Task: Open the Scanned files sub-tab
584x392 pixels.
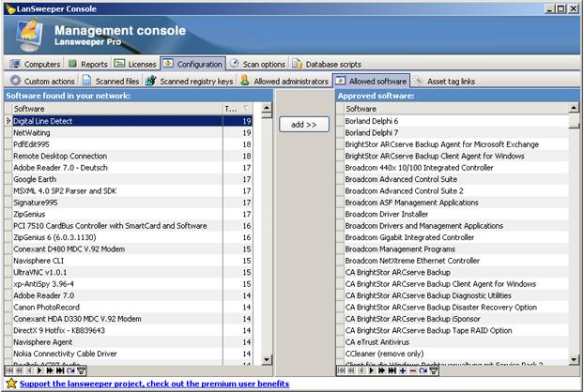Action: point(111,81)
